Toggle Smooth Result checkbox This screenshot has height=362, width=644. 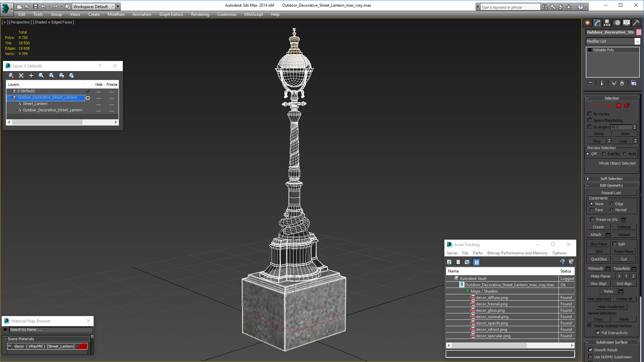click(590, 350)
